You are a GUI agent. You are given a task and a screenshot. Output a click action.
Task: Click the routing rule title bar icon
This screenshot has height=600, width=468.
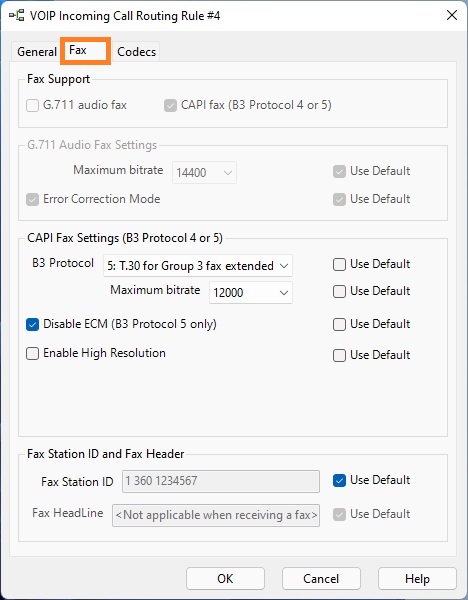click(x=16, y=16)
